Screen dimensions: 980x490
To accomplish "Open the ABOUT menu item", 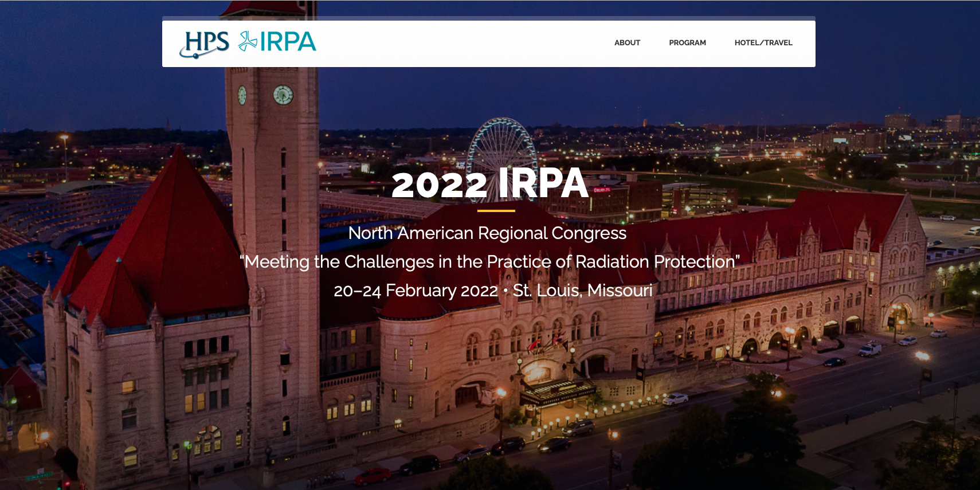I will pos(627,43).
